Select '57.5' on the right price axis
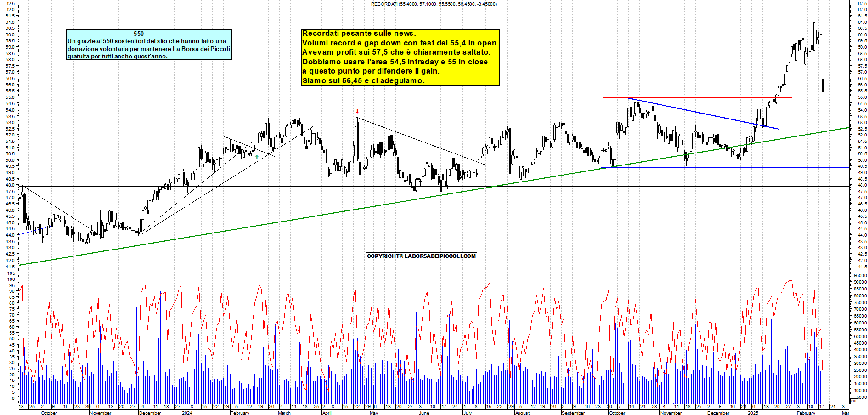 pyautogui.click(x=862, y=66)
